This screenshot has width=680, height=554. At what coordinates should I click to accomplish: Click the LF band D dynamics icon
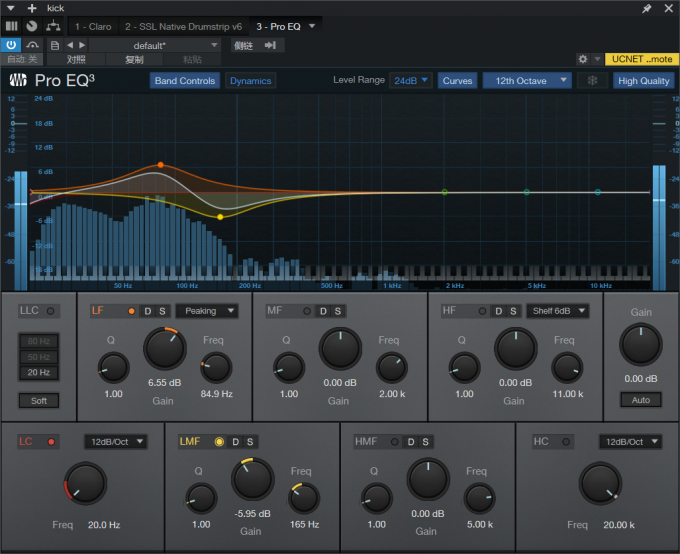pyautogui.click(x=148, y=311)
